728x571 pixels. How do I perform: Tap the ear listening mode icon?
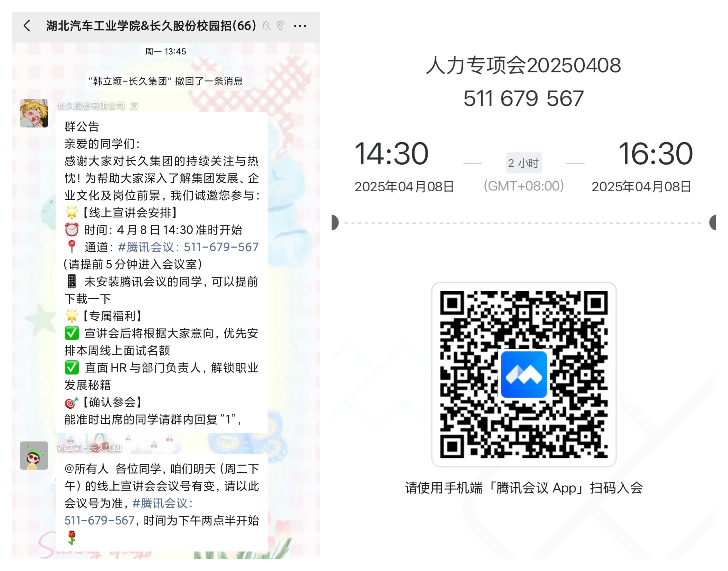(x=280, y=26)
